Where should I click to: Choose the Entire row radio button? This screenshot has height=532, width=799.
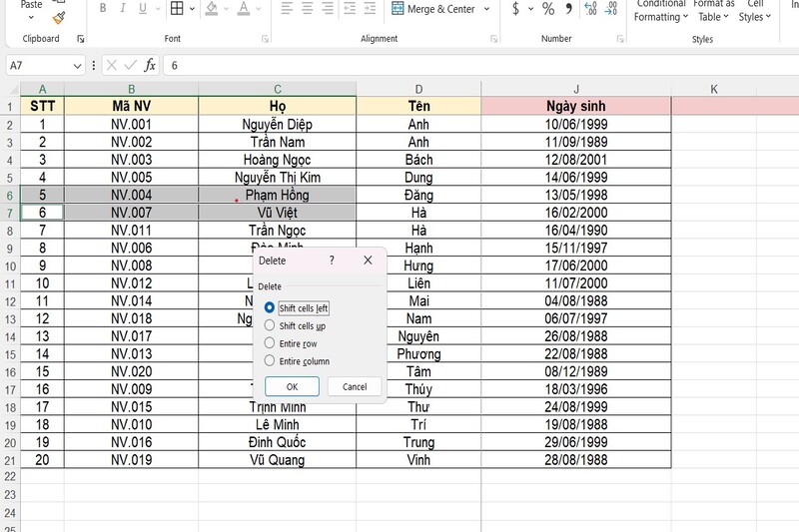pyautogui.click(x=270, y=342)
